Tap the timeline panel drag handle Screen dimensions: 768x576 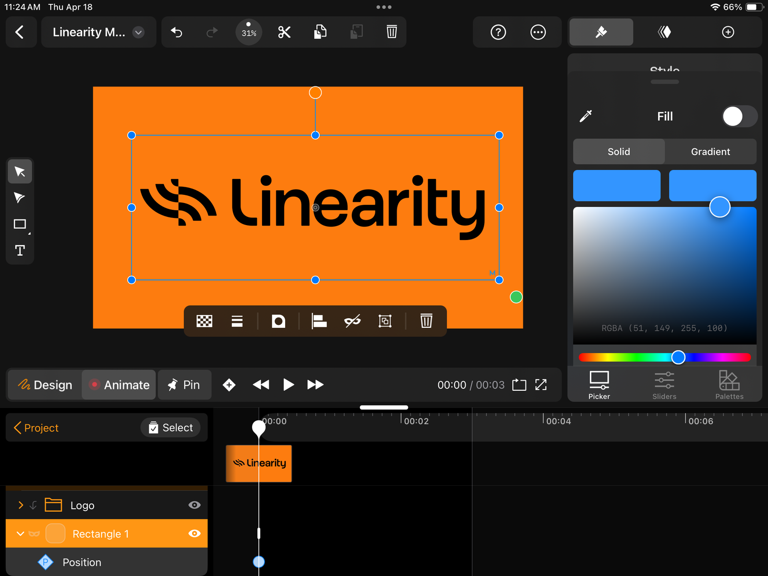(384, 408)
